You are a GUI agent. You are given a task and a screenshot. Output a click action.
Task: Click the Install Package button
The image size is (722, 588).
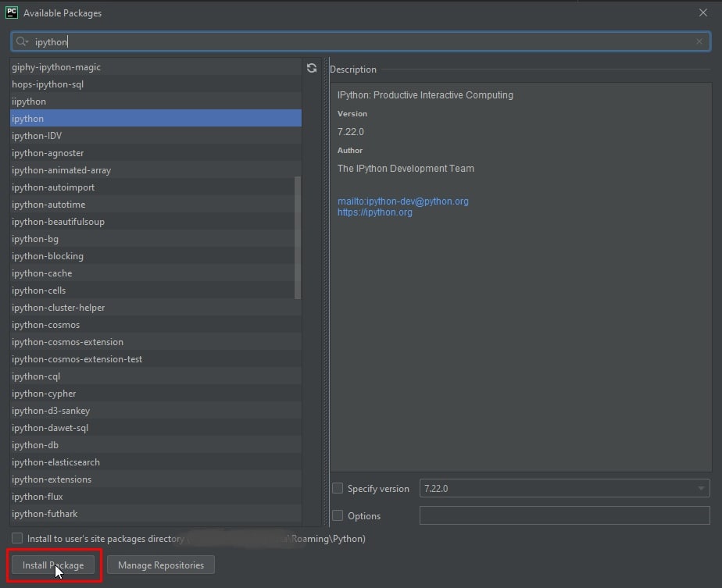[x=53, y=565]
